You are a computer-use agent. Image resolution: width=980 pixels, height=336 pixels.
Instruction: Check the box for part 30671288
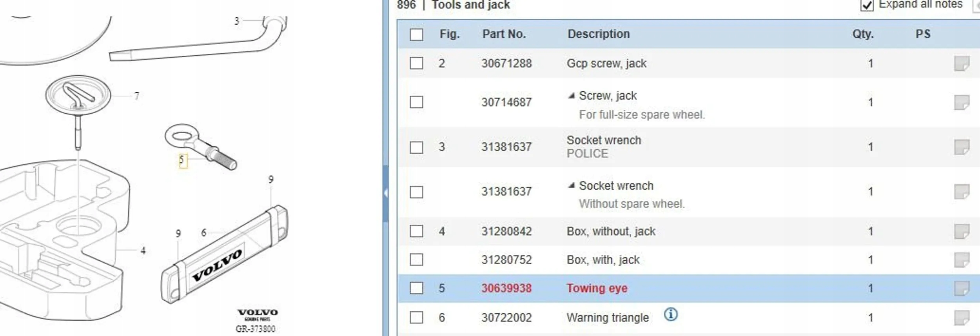click(x=416, y=63)
